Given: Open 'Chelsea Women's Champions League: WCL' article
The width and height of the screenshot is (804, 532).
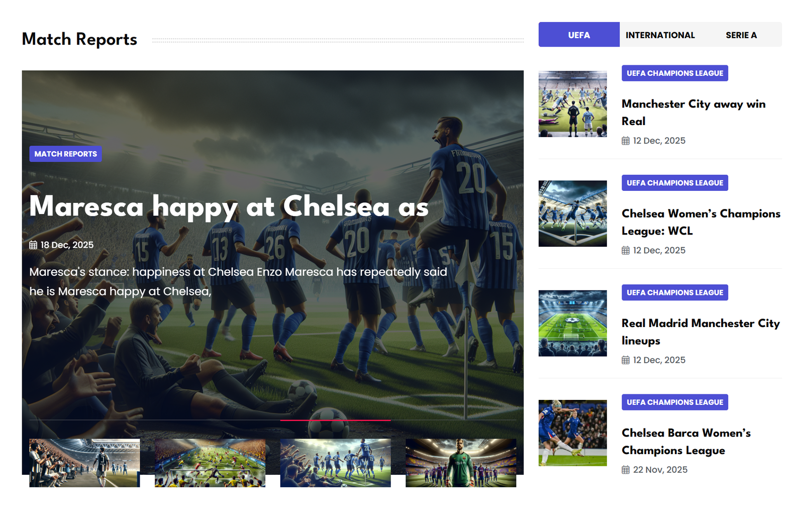Looking at the screenshot, I should [701, 222].
